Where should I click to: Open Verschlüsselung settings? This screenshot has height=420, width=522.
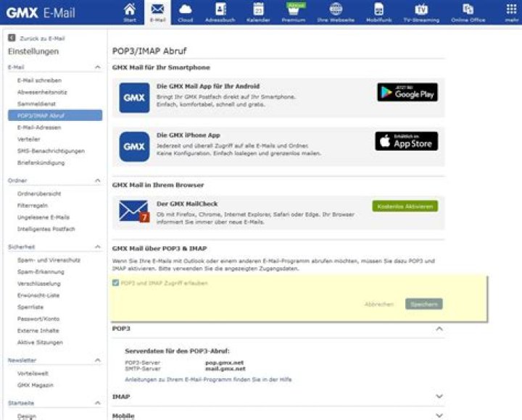pos(39,284)
